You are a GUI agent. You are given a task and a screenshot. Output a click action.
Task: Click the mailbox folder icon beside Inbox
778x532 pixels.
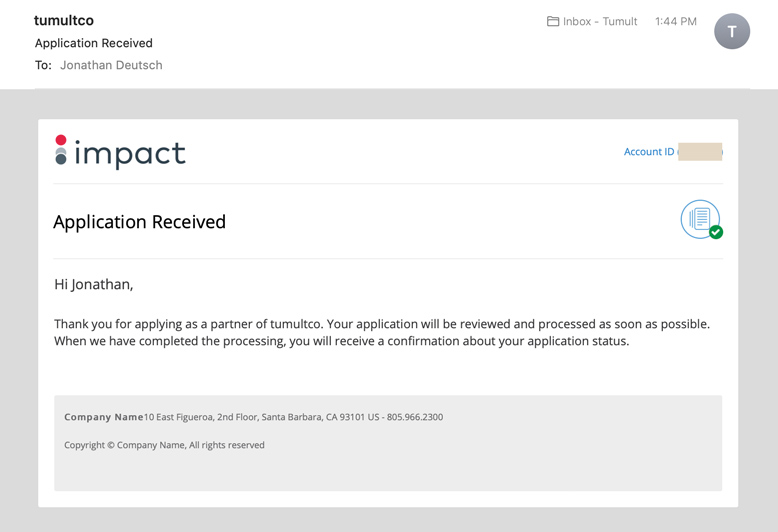coord(553,21)
